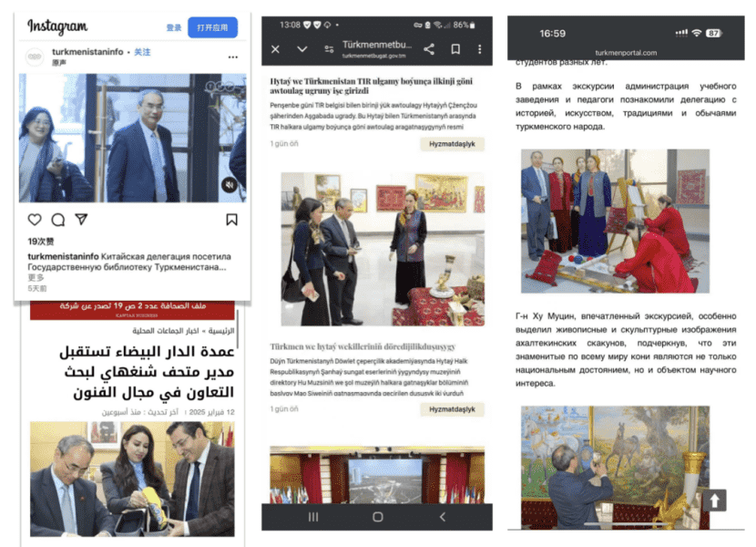Open browser vertical three-dot menu
Viewport: 756px width, 547px height.
[480, 48]
